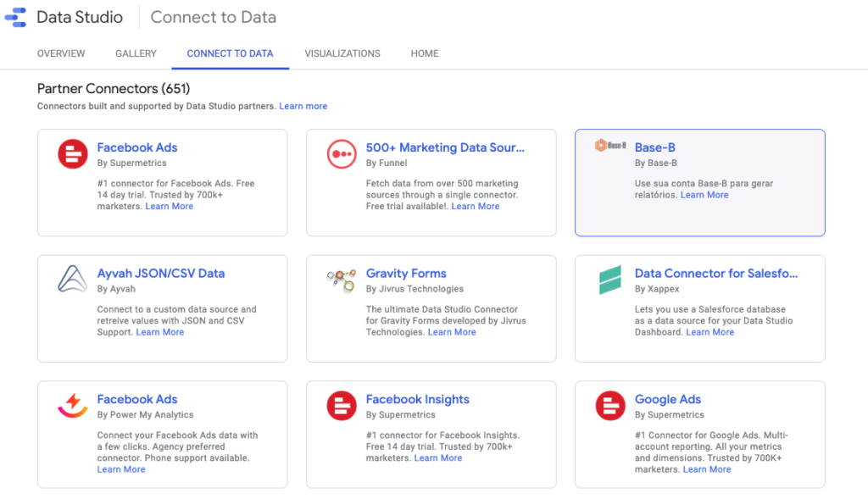
Task: Click the Supermetrics icon on Facebook Insights card
Action: coord(342,406)
